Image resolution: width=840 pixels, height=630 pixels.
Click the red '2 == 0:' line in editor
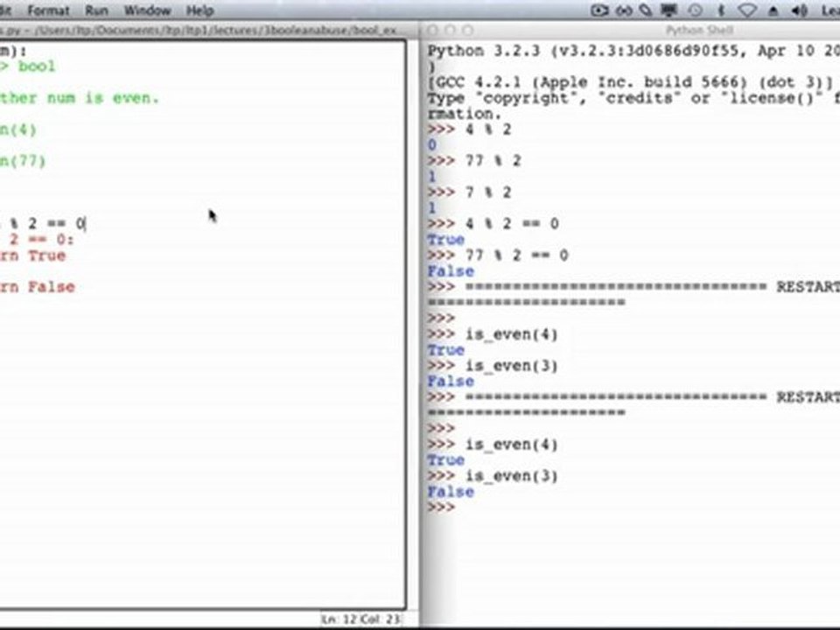41,240
